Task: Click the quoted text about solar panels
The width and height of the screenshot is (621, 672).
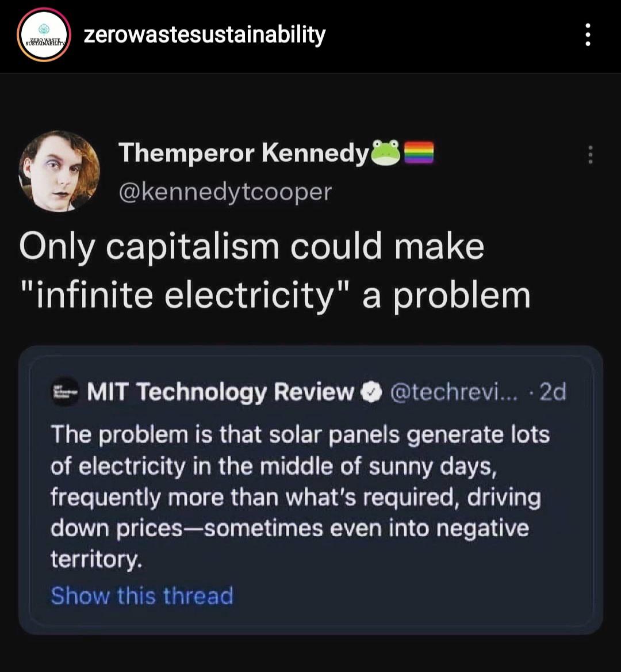Action: (x=299, y=465)
